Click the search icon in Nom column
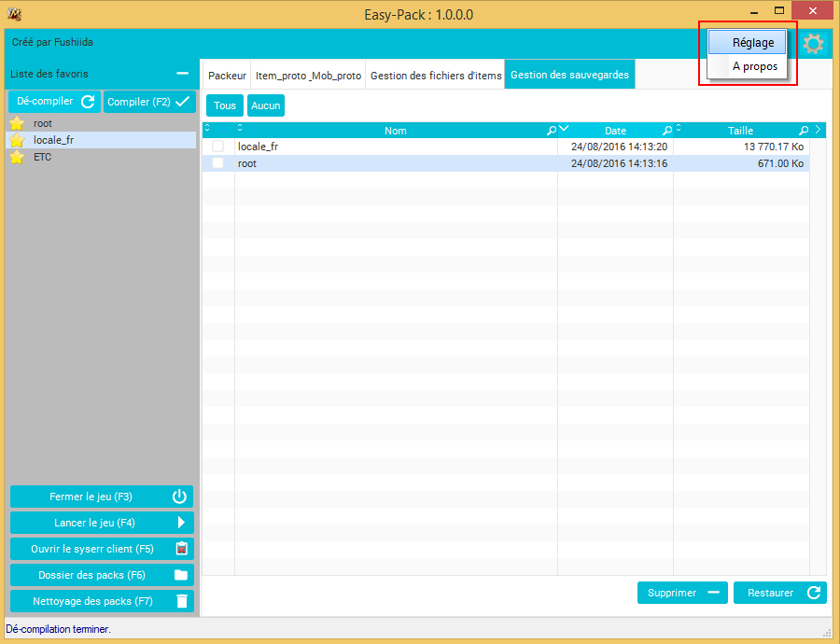 (552, 130)
